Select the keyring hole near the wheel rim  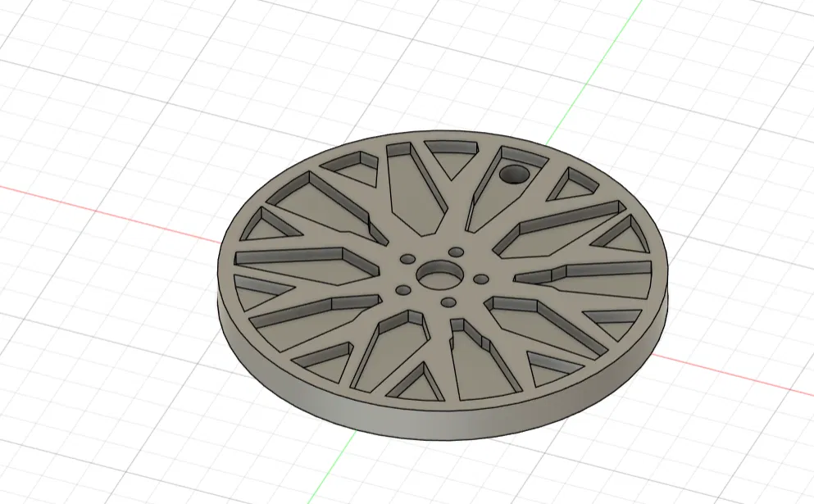click(x=515, y=175)
